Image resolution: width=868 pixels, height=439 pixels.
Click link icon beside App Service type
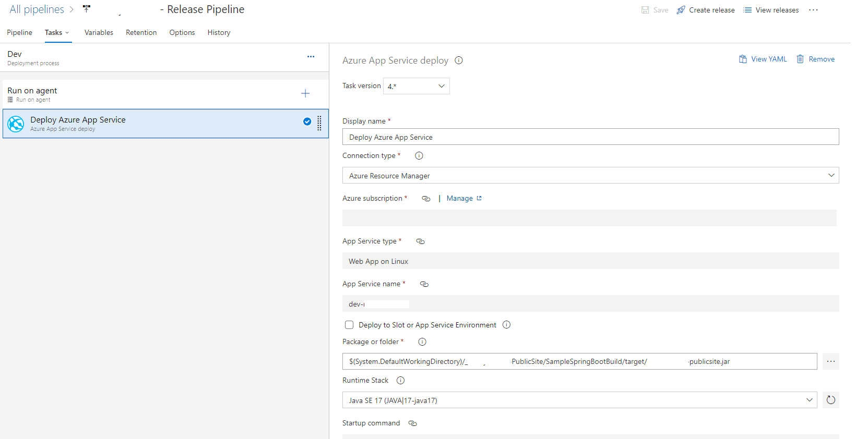(420, 241)
